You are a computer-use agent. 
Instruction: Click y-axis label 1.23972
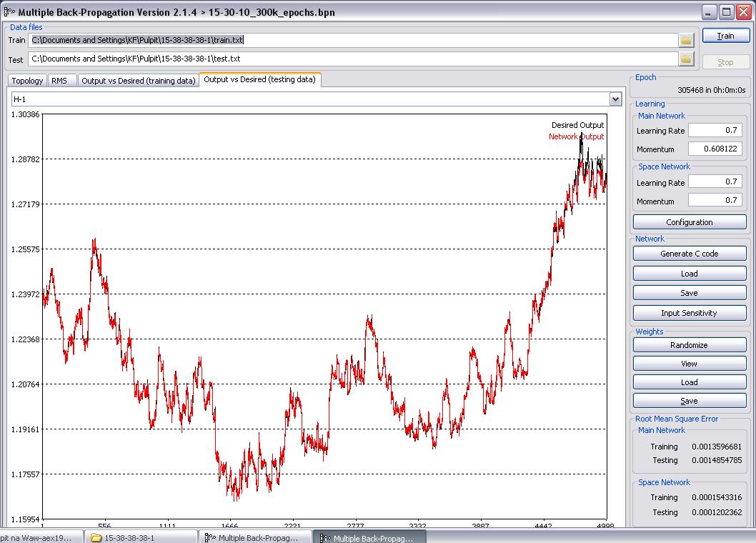[x=25, y=294]
